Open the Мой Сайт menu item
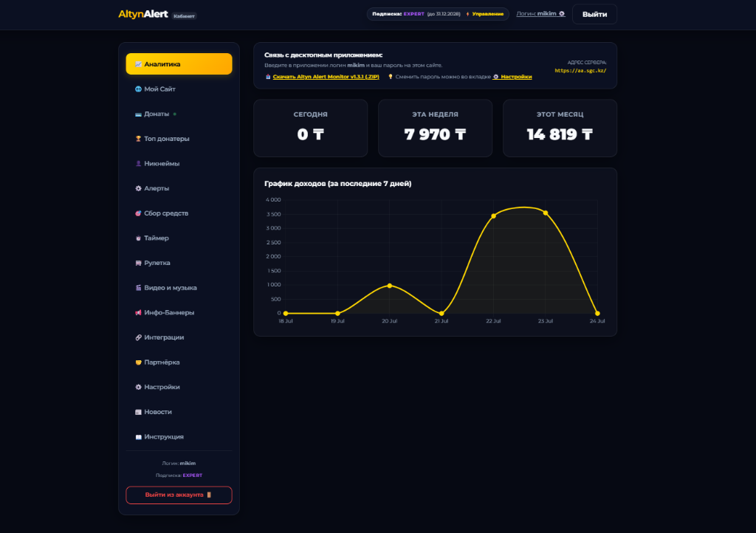Screen dimensions: 756x533 point(179,89)
